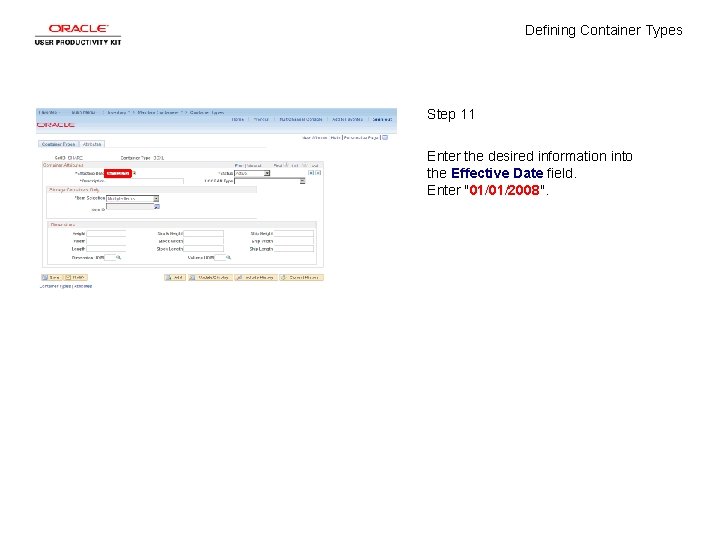Screen dimensions: 720x540
Task: Click the Correct History button
Action: [302, 277]
